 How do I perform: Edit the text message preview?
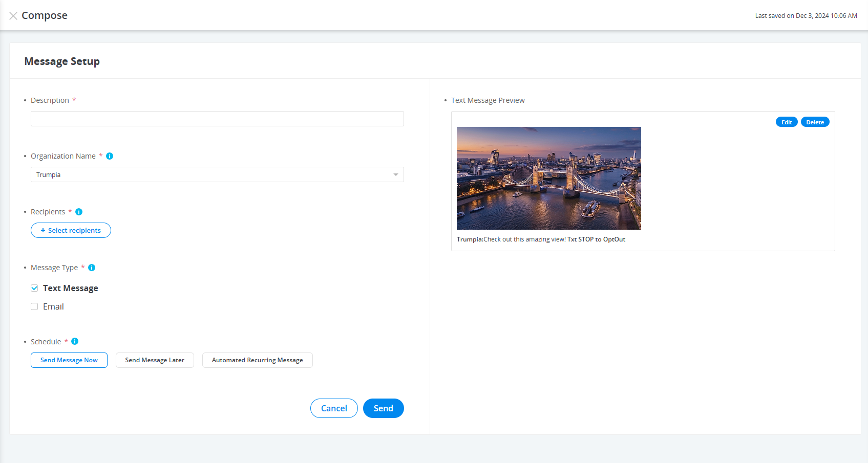(786, 121)
